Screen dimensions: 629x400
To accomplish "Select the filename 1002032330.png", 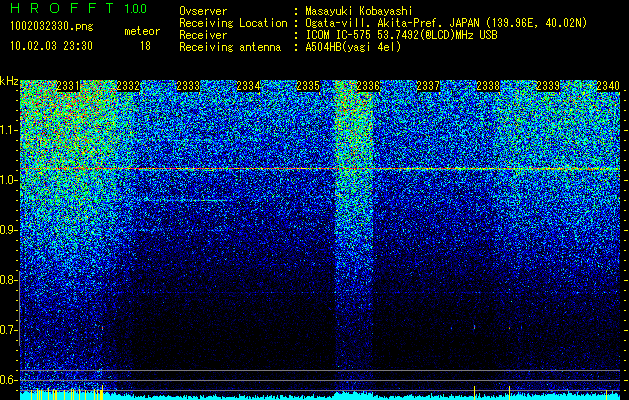I will click(52, 27).
